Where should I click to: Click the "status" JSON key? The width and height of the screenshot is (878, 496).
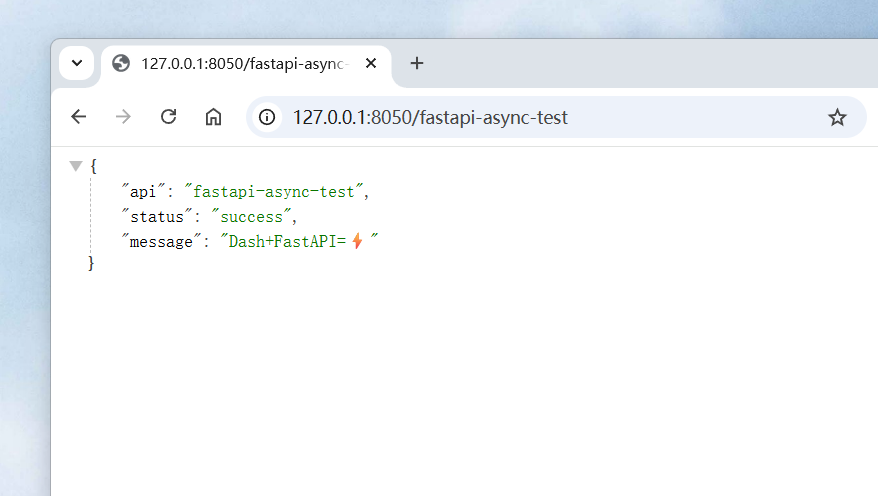coord(157,217)
